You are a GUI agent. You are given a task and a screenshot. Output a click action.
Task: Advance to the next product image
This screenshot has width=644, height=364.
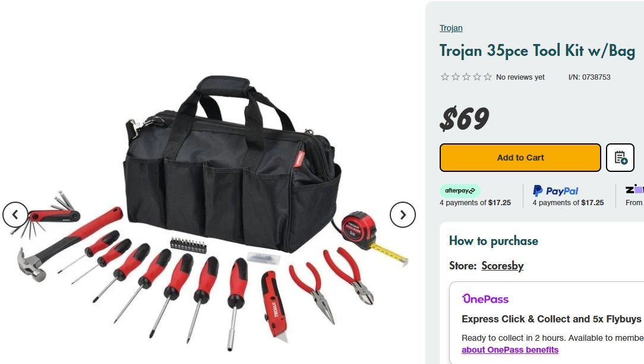point(403,215)
